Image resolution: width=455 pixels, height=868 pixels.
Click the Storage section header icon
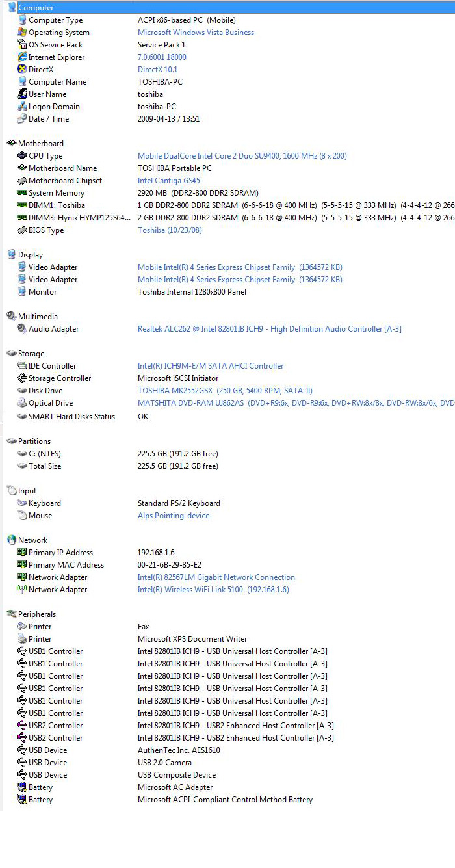12,354
